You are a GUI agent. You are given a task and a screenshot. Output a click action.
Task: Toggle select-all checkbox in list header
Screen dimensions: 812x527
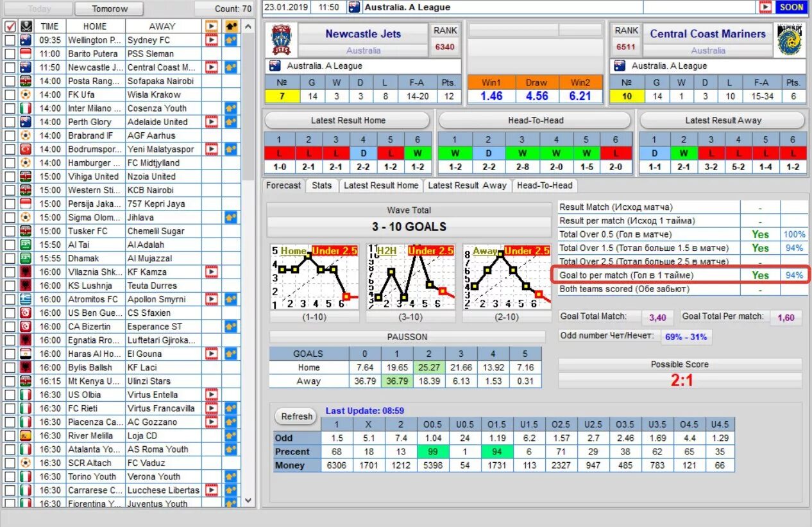10,26
